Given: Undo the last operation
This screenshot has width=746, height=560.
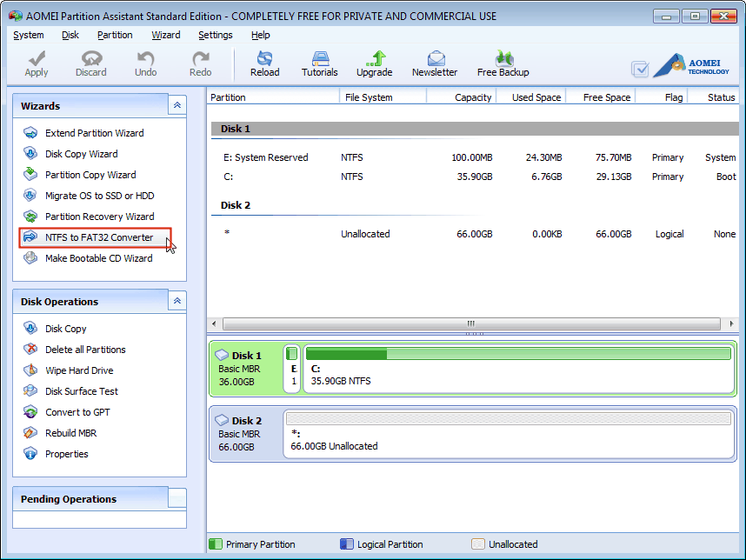Looking at the screenshot, I should pyautogui.click(x=145, y=63).
